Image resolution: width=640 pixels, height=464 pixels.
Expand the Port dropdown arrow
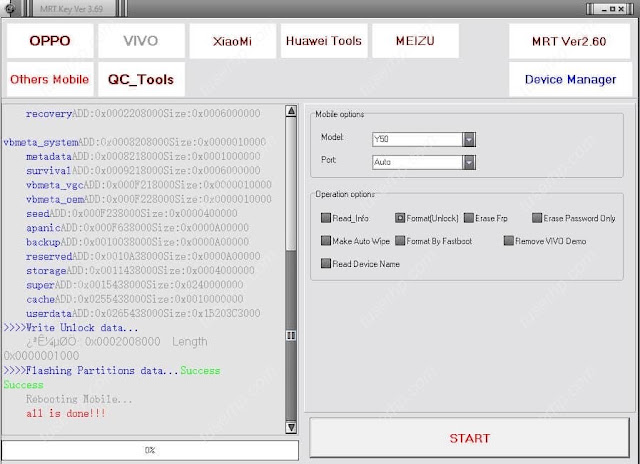click(469, 162)
